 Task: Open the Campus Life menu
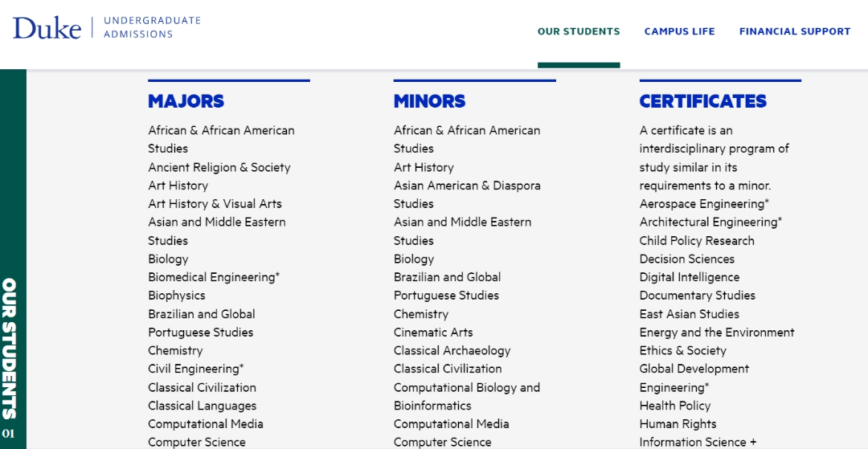(x=679, y=31)
